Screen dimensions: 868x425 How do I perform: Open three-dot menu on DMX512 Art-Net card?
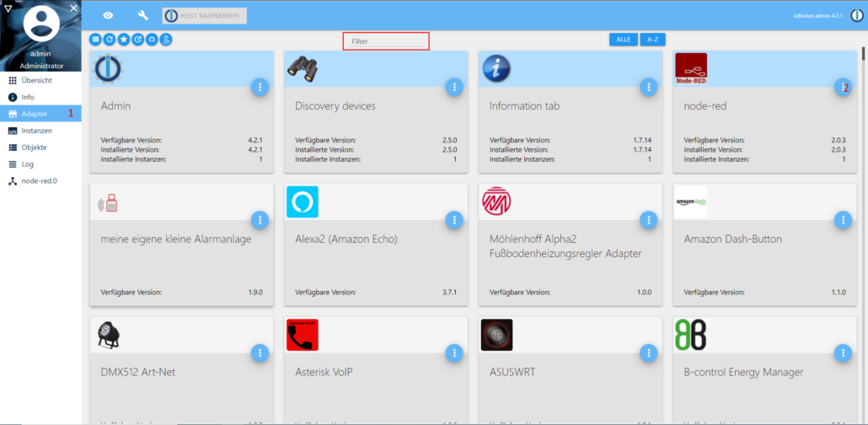(260, 353)
